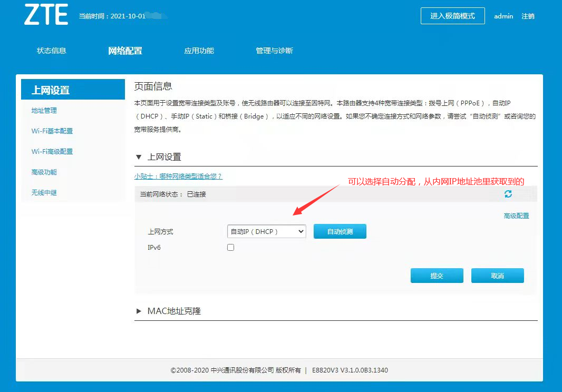Refresh the current network status
The width and height of the screenshot is (562, 392).
coord(508,194)
